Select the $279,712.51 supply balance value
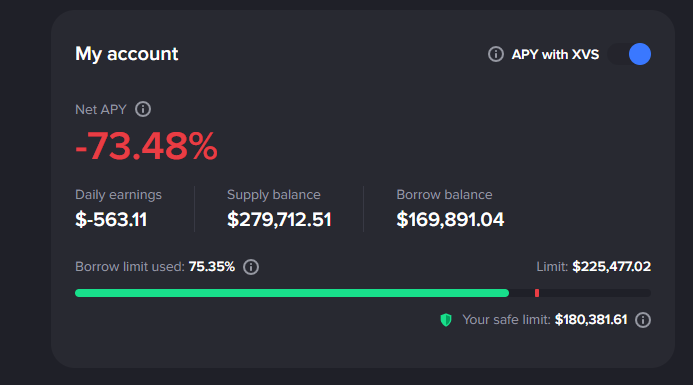The width and height of the screenshot is (693, 385). [279, 219]
